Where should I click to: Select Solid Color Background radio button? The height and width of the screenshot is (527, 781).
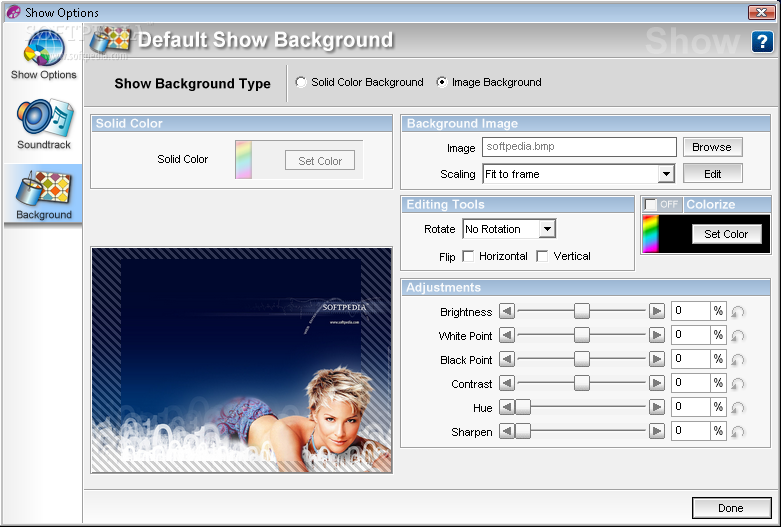(x=301, y=82)
